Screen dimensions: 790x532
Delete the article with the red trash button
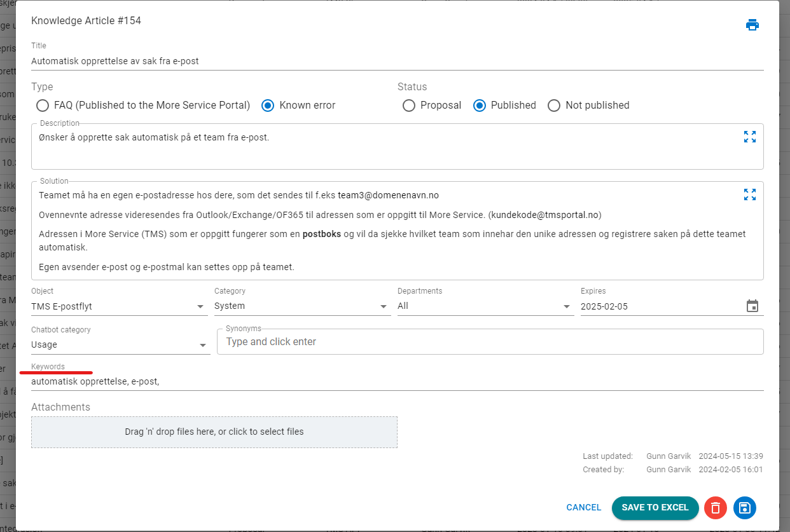point(716,508)
